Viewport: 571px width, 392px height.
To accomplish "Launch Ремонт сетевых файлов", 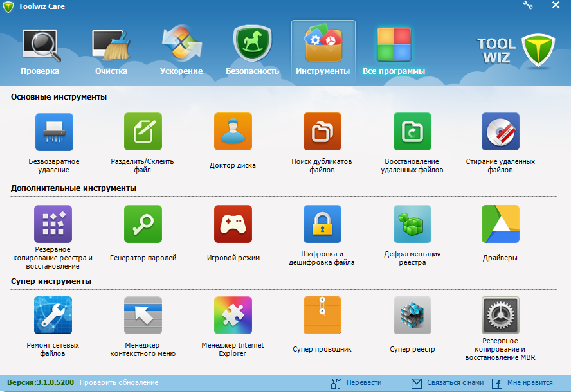I will click(53, 316).
